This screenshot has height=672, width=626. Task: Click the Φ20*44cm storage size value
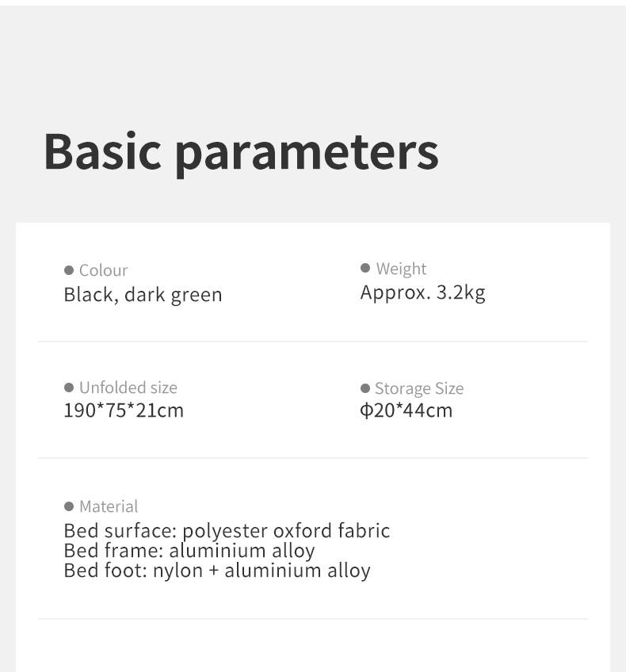tap(407, 410)
